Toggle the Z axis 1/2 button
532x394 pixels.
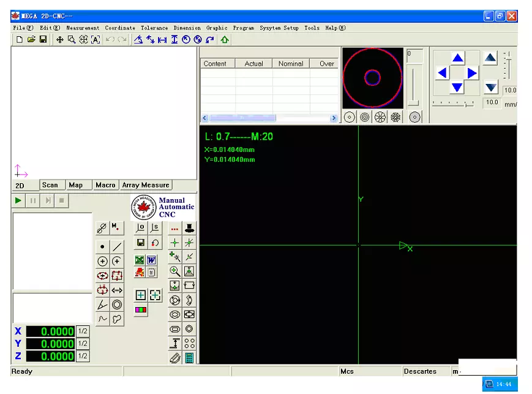click(83, 356)
